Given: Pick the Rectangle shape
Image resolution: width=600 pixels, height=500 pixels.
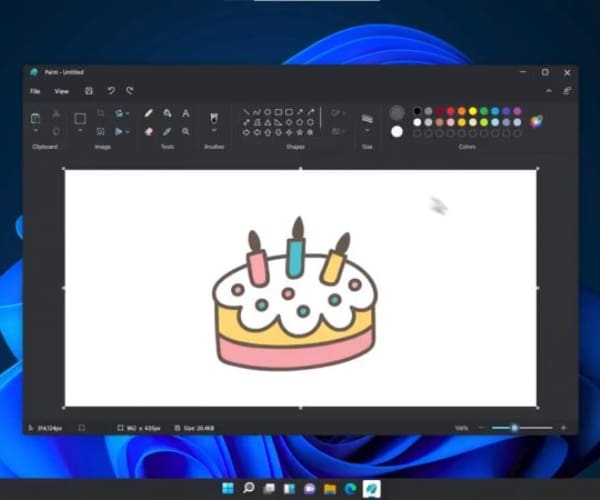Looking at the screenshot, I should pos(278,112).
